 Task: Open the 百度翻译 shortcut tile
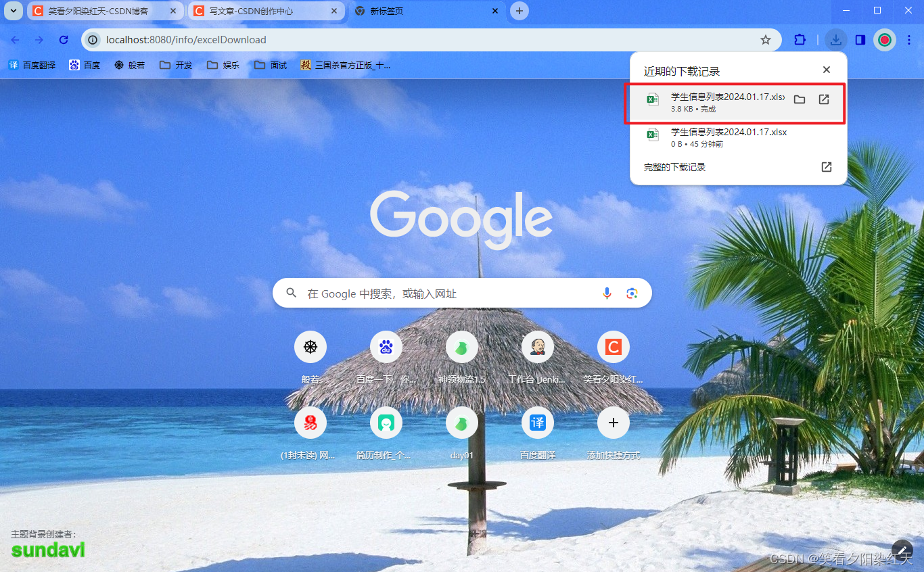(x=538, y=434)
